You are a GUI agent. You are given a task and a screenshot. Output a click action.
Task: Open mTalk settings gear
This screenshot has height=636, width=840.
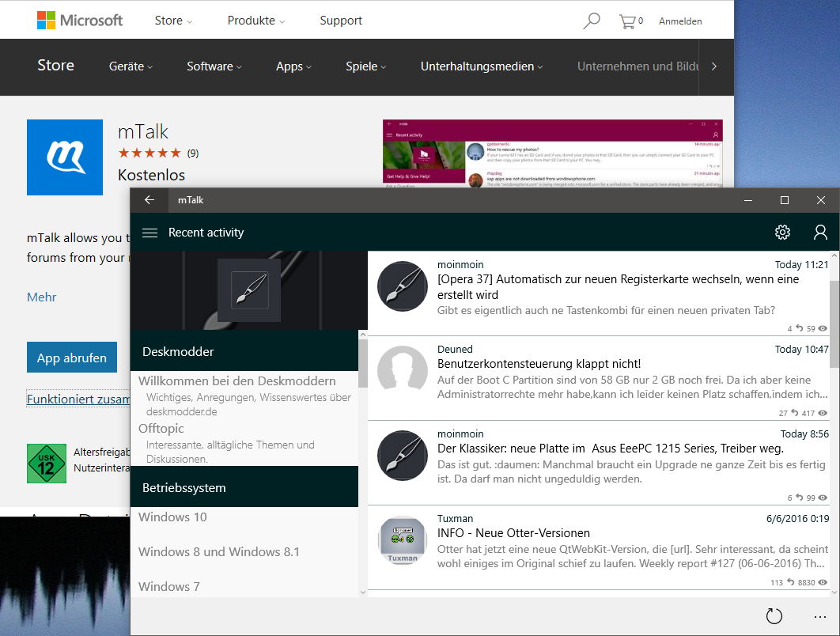[783, 232]
